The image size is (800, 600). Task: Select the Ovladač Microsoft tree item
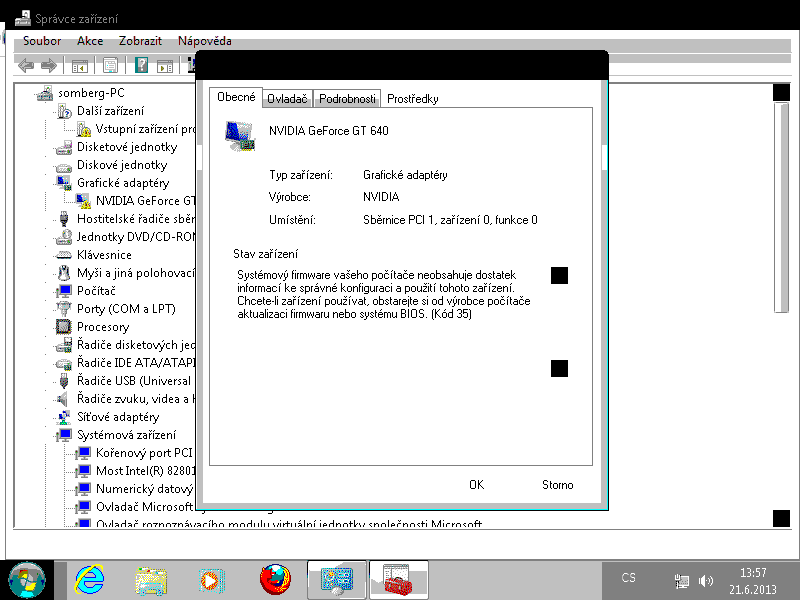tap(145, 507)
